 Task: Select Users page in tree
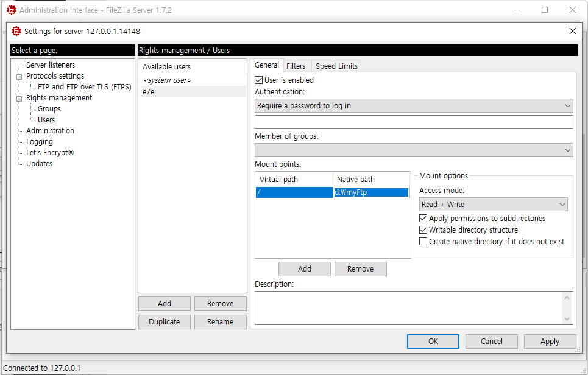[46, 120]
